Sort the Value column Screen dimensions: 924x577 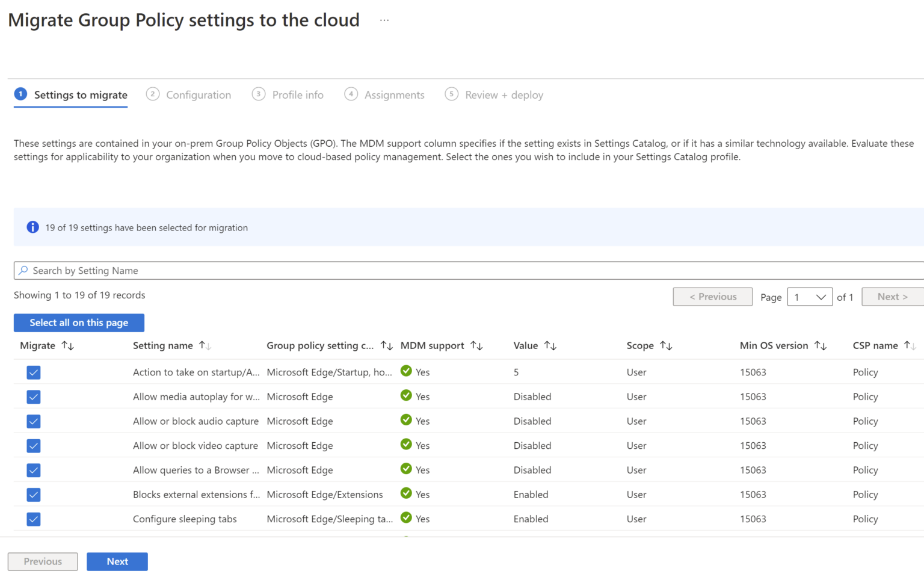tap(551, 345)
